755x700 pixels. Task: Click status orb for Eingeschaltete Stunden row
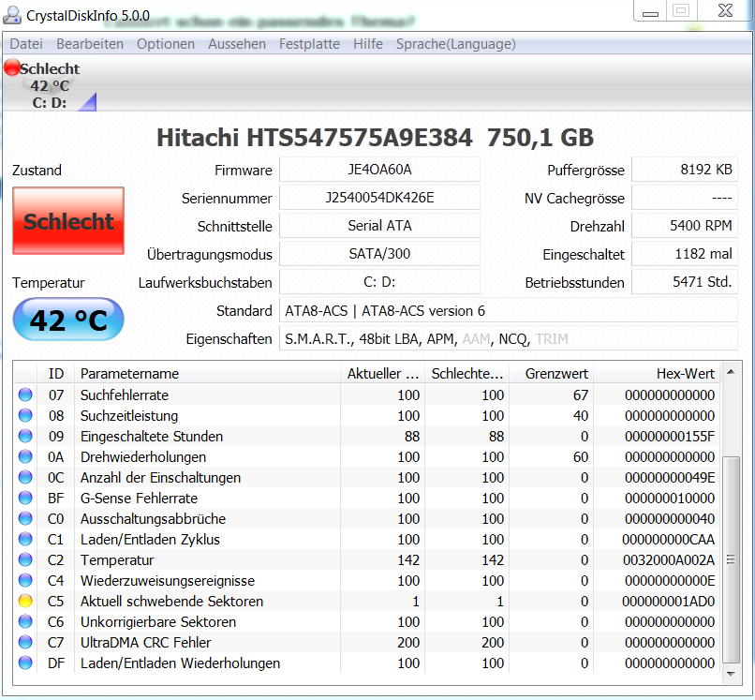click(x=25, y=436)
